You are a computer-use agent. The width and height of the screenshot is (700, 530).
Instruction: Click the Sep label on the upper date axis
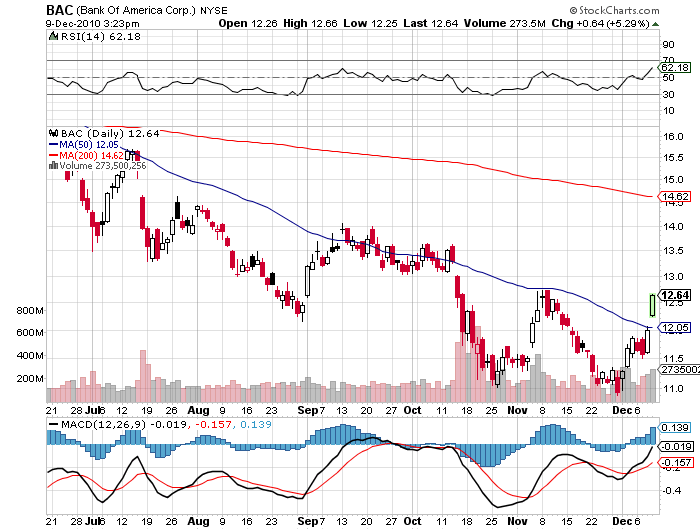click(308, 410)
